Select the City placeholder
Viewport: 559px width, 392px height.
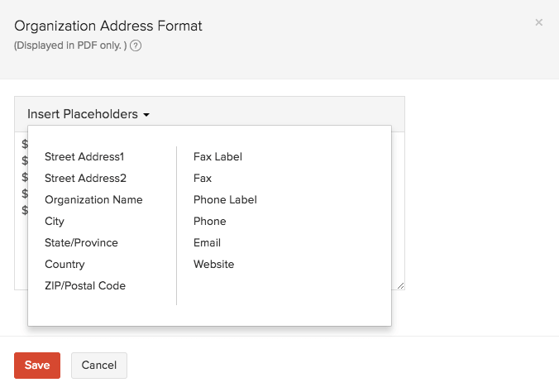[x=55, y=221]
